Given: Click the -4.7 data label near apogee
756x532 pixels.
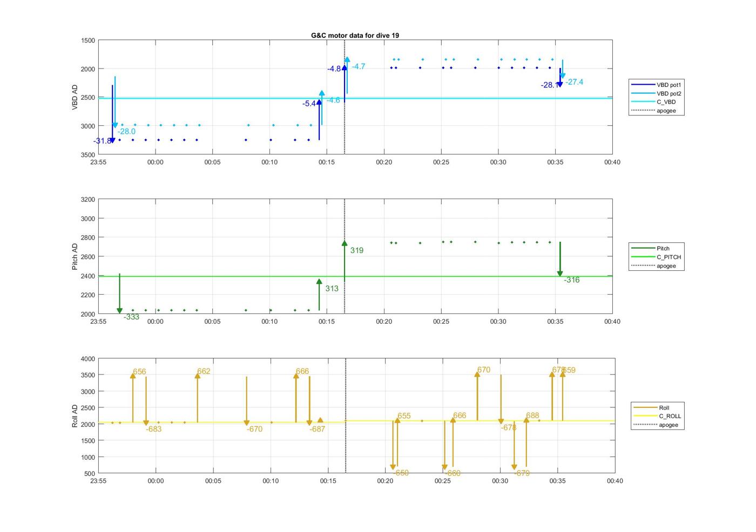Looking at the screenshot, I should pyautogui.click(x=359, y=66).
